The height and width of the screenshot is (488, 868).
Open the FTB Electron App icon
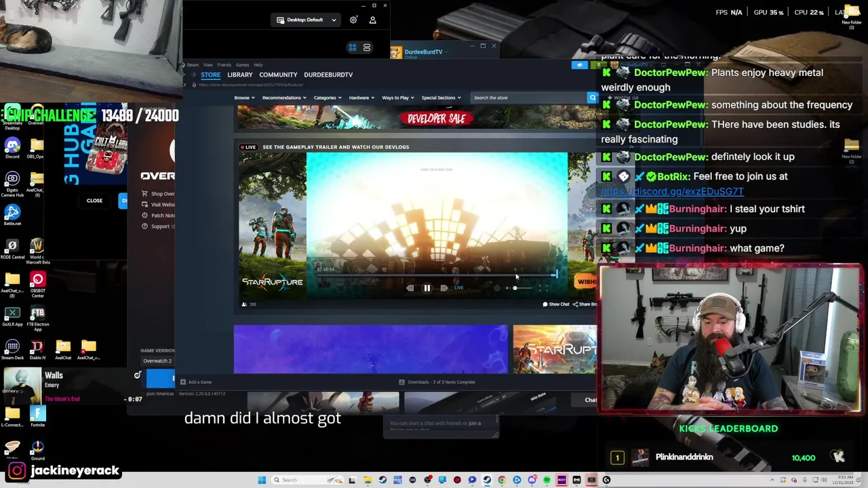(37, 318)
